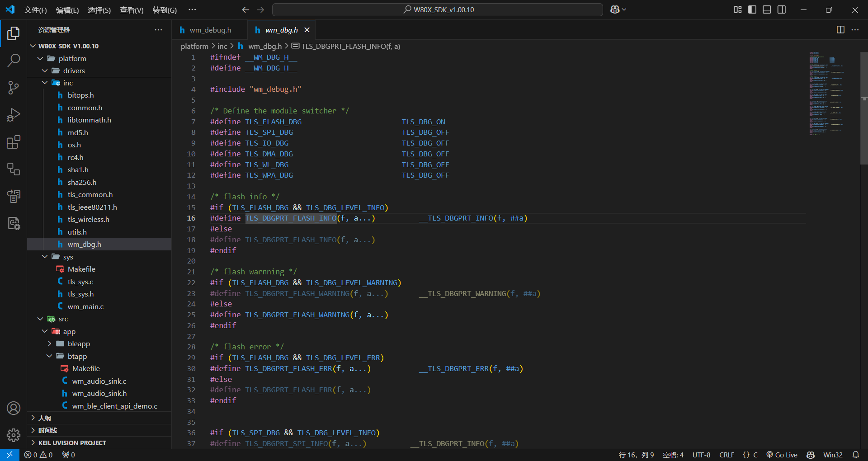The image size is (868, 461).
Task: Toggle bottom panel visibility
Action: [767, 9]
